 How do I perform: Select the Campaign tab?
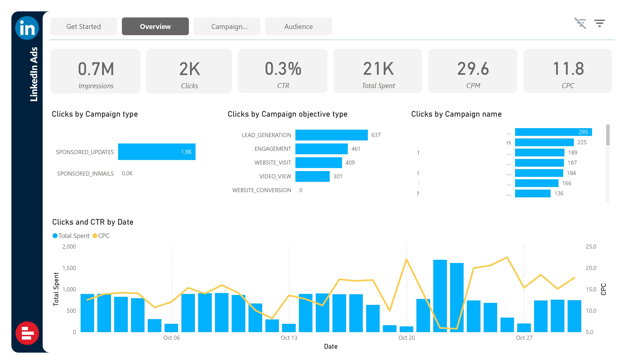coord(227,26)
